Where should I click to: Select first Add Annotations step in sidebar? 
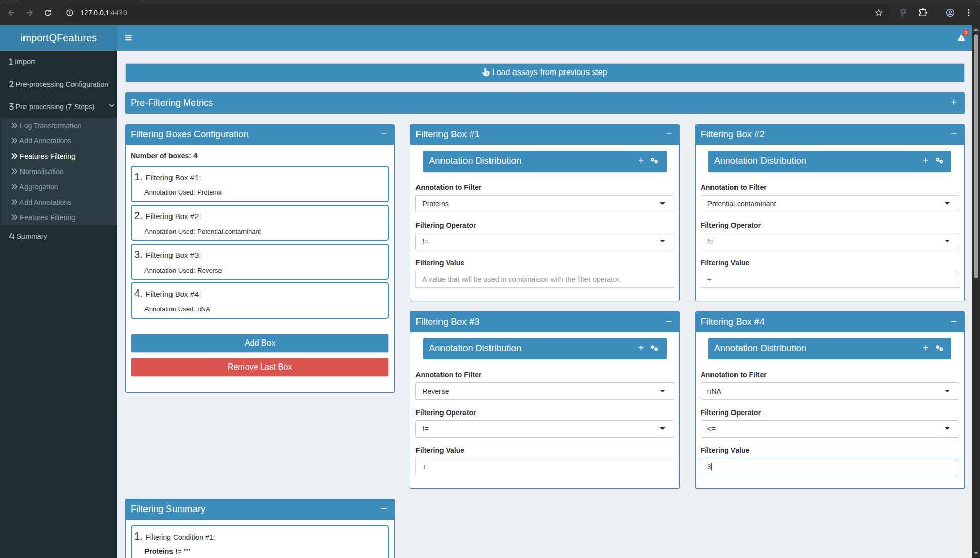click(x=59, y=141)
